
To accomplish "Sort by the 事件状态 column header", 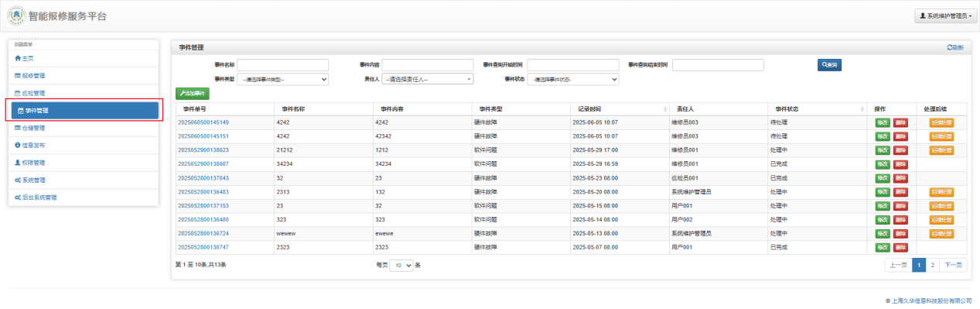I will (817, 108).
